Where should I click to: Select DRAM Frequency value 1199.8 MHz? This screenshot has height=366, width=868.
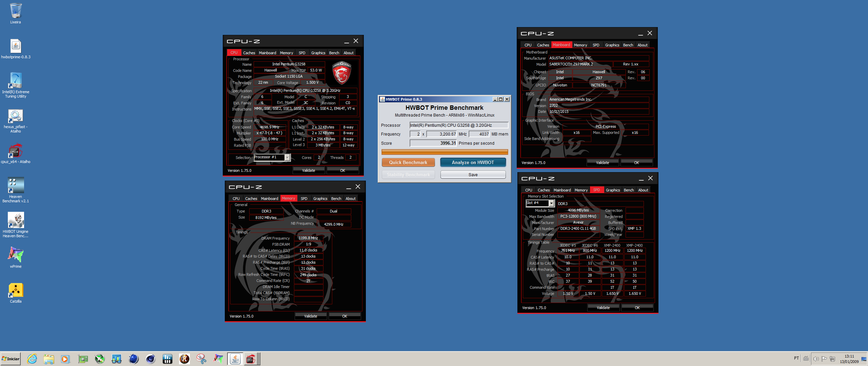pos(308,238)
